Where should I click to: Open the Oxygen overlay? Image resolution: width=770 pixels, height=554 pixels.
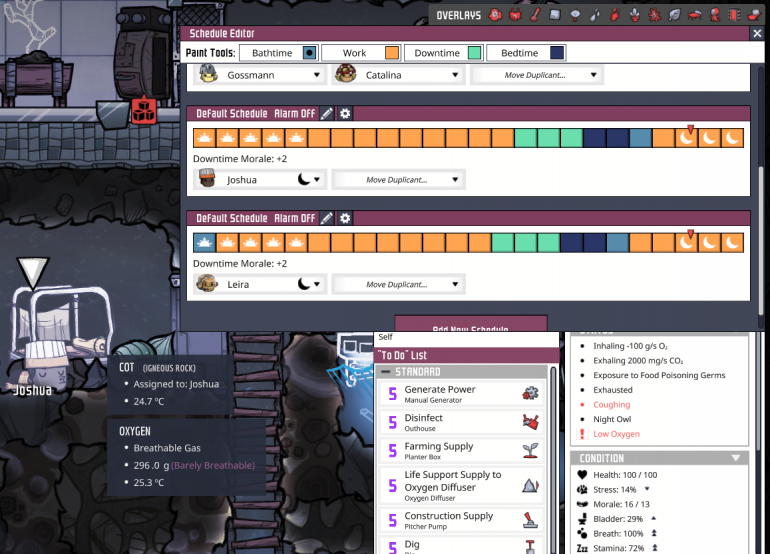(495, 15)
